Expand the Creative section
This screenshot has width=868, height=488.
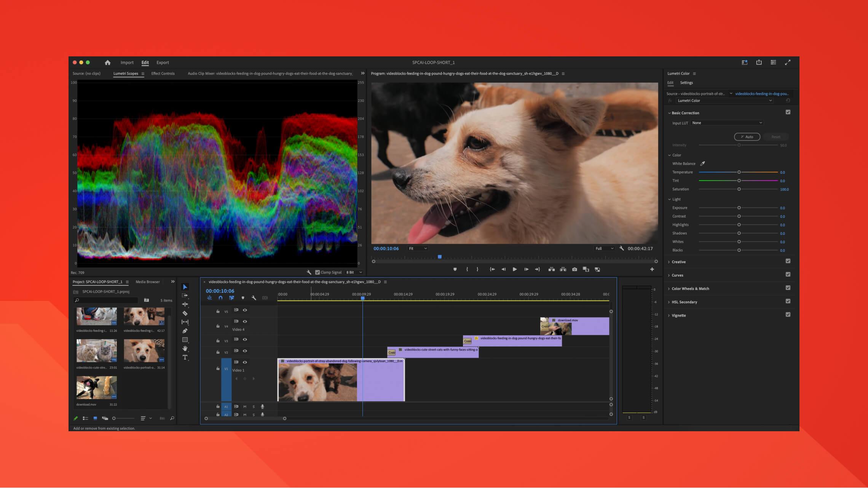669,262
